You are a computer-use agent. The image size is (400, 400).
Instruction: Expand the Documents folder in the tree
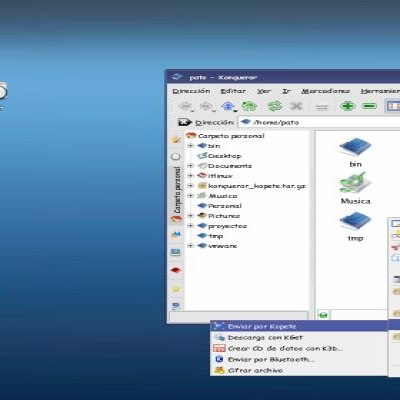(x=190, y=166)
